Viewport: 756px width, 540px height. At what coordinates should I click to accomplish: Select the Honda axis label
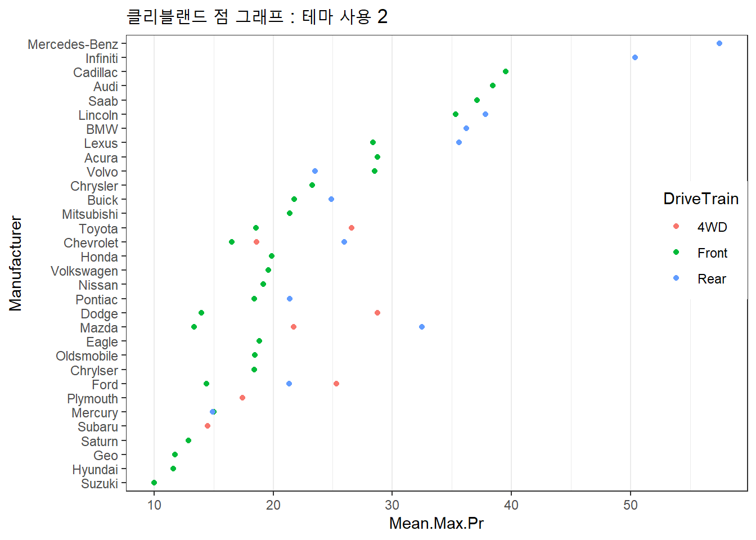click(100, 257)
